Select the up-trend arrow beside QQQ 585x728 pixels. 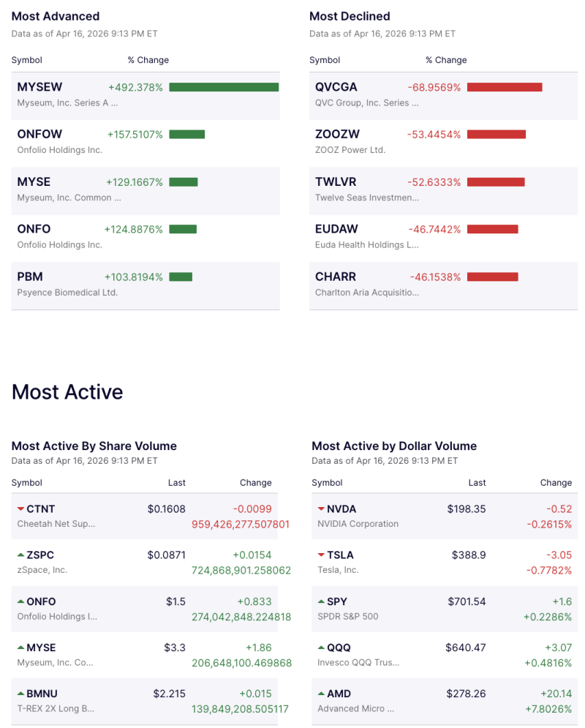coord(320,645)
